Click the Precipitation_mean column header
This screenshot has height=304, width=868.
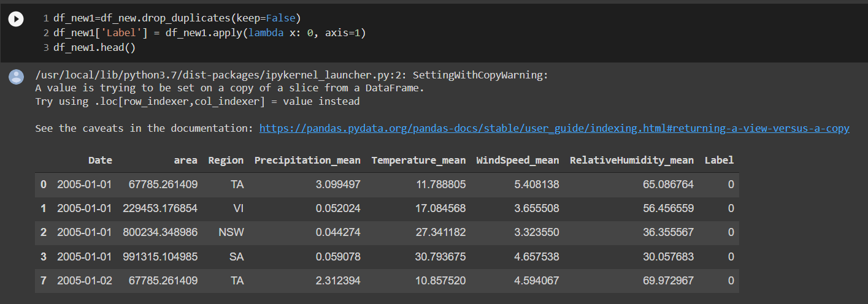[x=307, y=161]
